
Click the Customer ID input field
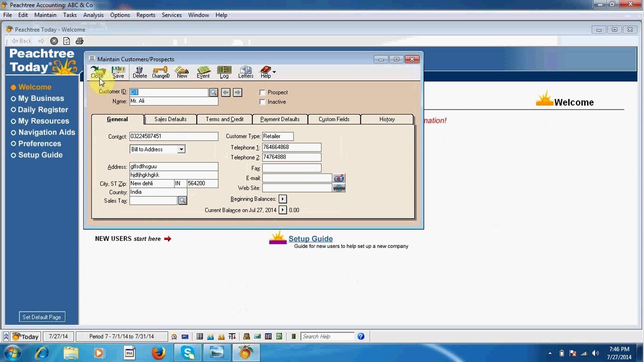click(169, 92)
